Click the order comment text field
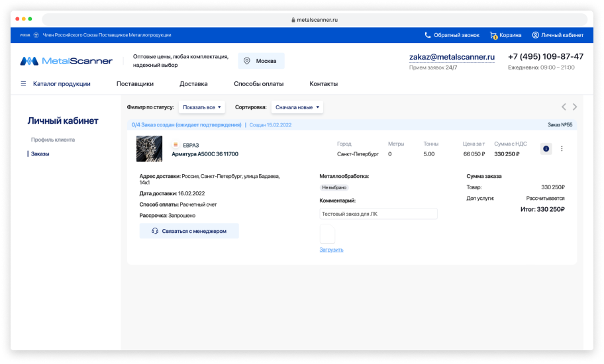This screenshot has height=364, width=604. 378,214
